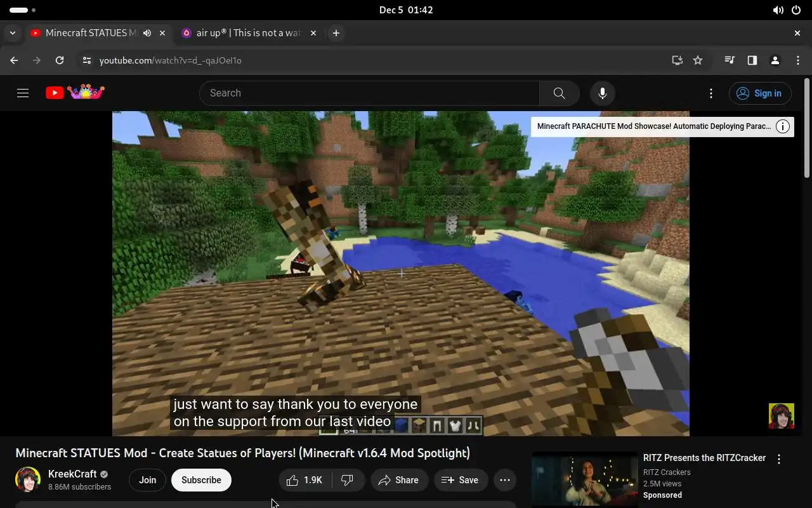The height and width of the screenshot is (508, 812).
Task: Click the search magnifier button
Action: pyautogui.click(x=559, y=93)
